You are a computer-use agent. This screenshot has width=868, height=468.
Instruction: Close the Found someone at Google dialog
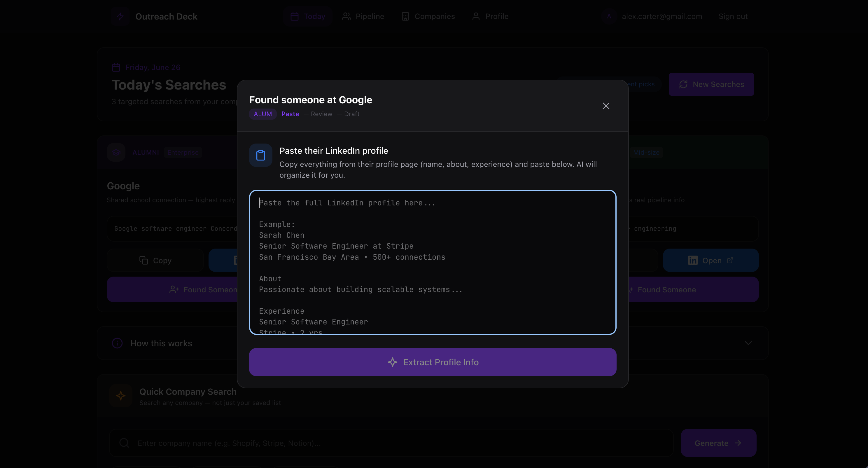click(x=606, y=106)
